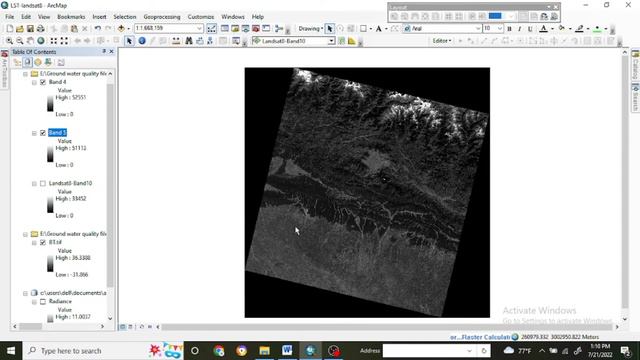Click the New map document icon

click(9, 29)
